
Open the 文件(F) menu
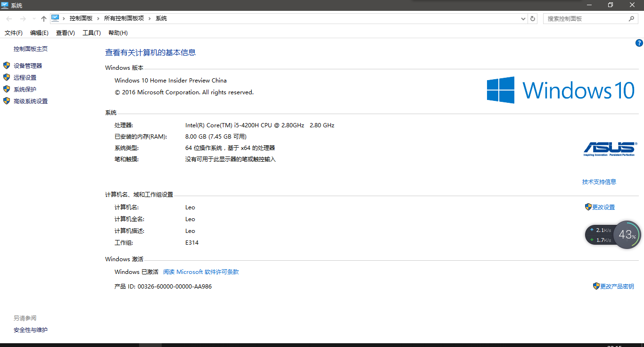click(14, 33)
